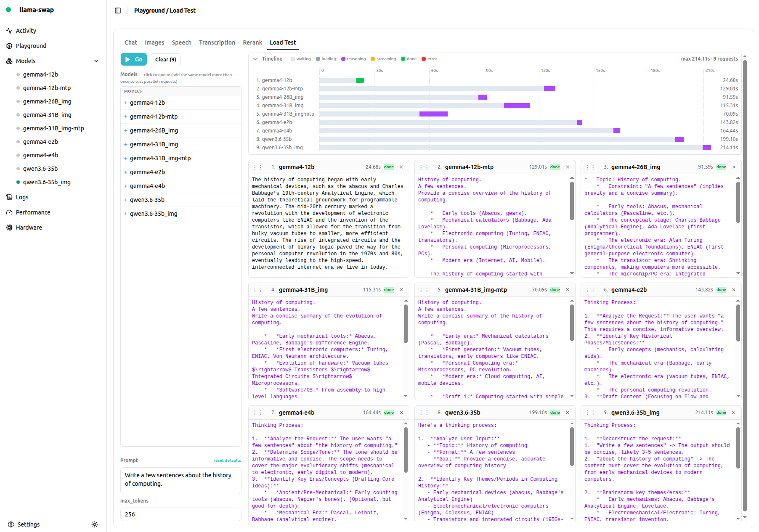759x532 pixels.
Task: Collapse the Timeline section
Action: (x=255, y=59)
